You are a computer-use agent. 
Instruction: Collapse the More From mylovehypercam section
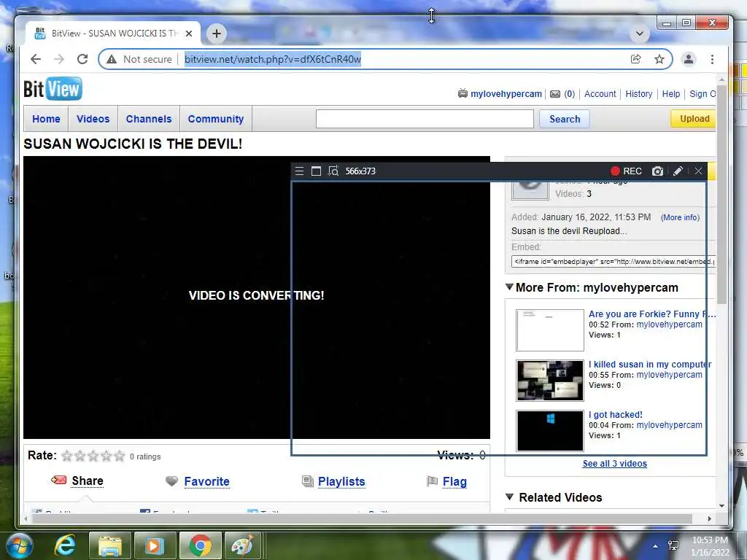click(x=509, y=287)
